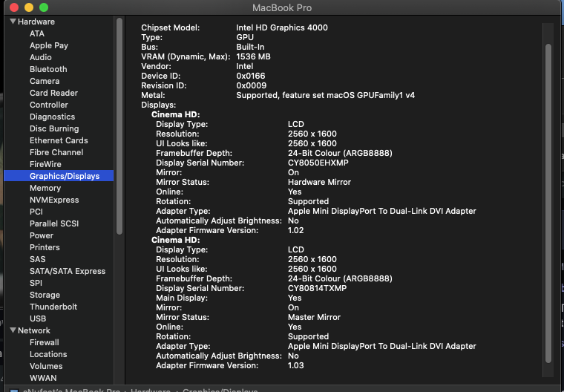Select Firewall under Network

[x=45, y=342]
